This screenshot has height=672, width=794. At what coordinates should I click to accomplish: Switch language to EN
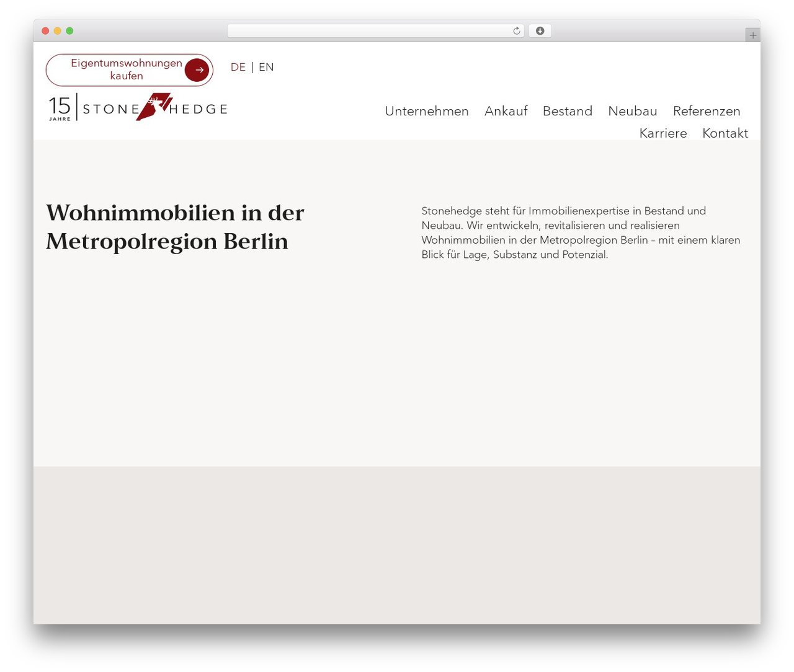tap(266, 67)
